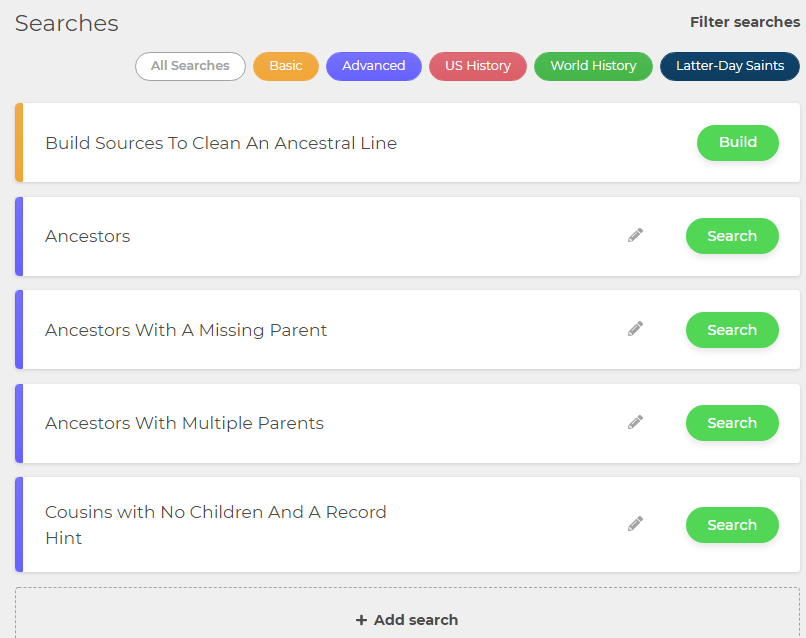Filter searches by World History

pyautogui.click(x=593, y=66)
